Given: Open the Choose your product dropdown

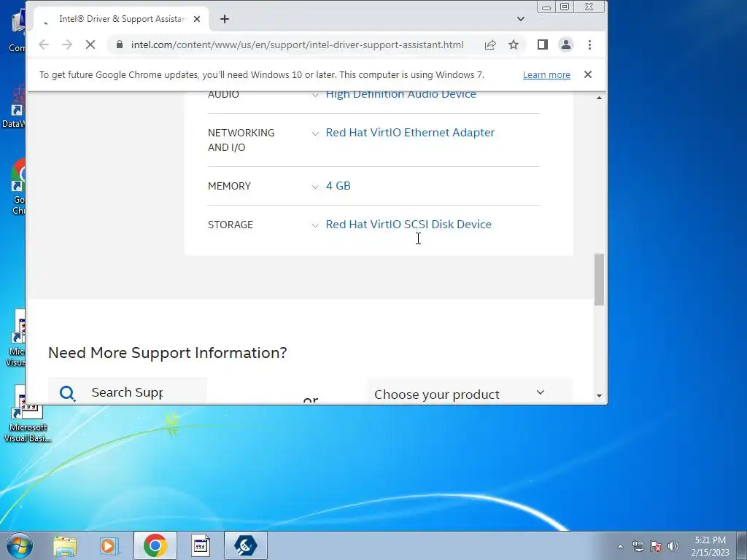Looking at the screenshot, I should coord(469,393).
